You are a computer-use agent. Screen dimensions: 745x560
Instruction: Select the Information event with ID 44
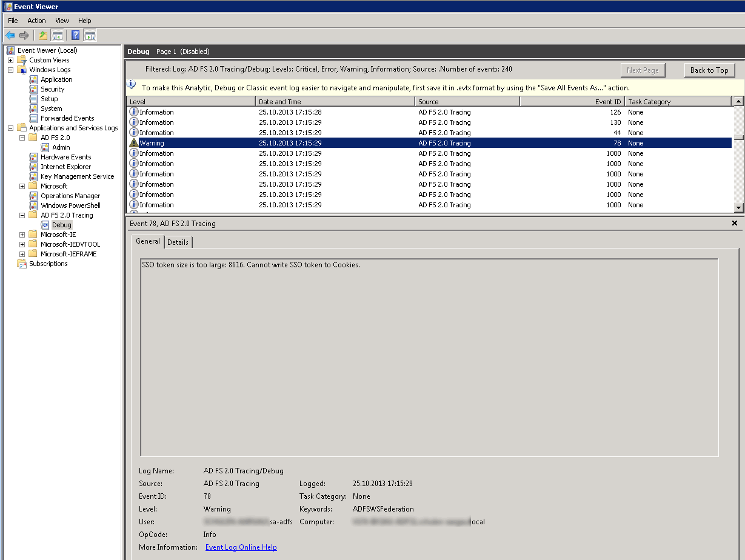coord(429,133)
